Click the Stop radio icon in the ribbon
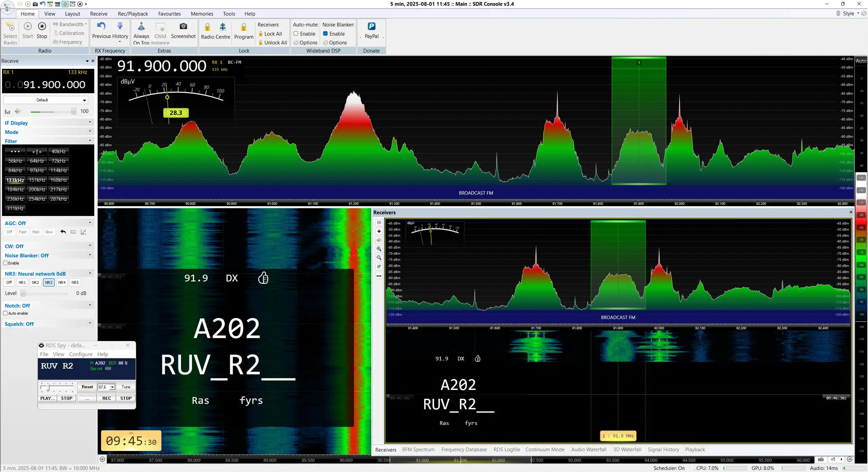Image resolution: width=868 pixels, height=472 pixels. pyautogui.click(x=42, y=26)
